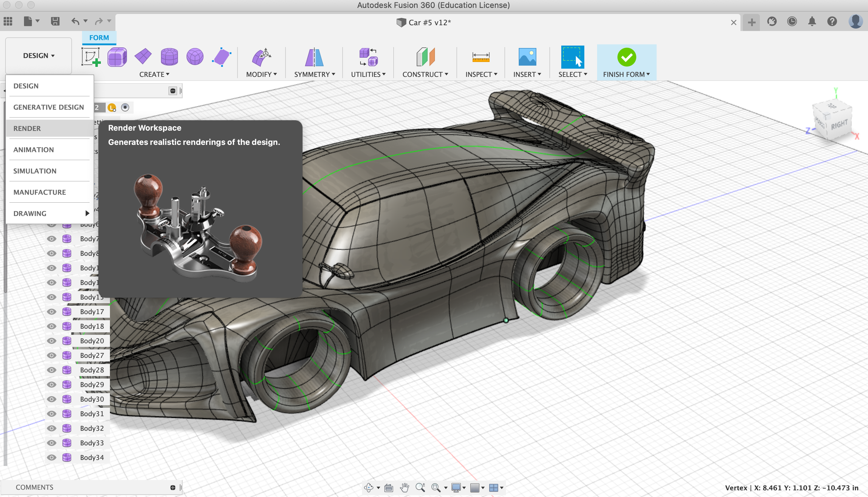Viewport: 868px width, 497px height.
Task: Switch to the FORM tab
Action: [98, 38]
